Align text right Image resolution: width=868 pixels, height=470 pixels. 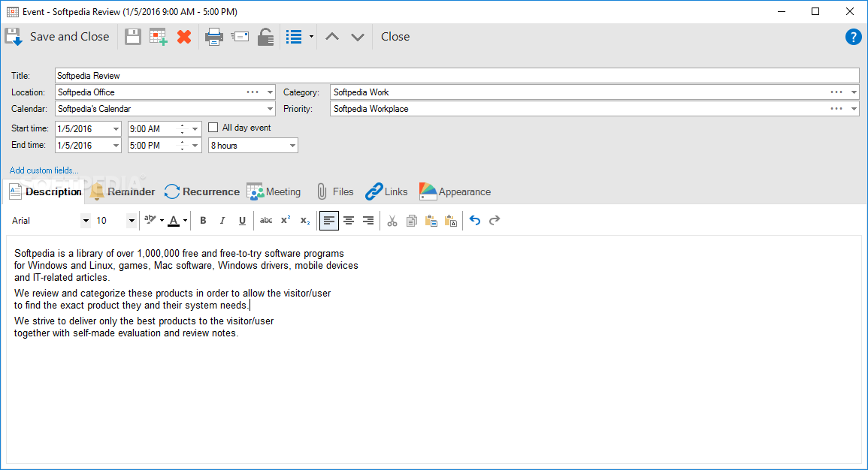point(368,221)
